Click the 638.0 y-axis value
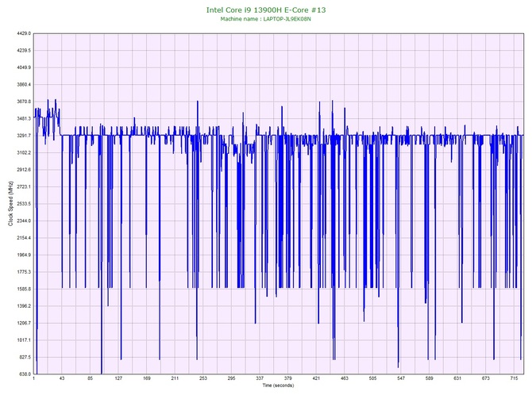 pyautogui.click(x=25, y=374)
